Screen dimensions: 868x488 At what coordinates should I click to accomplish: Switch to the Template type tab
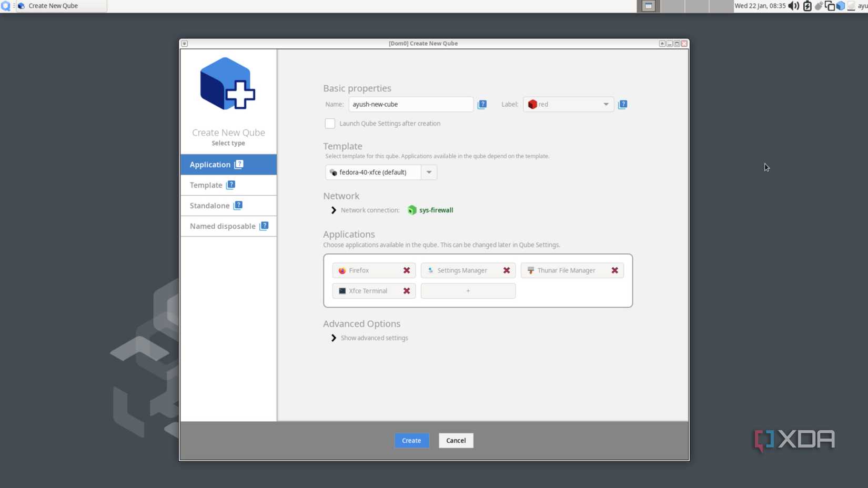(206, 185)
